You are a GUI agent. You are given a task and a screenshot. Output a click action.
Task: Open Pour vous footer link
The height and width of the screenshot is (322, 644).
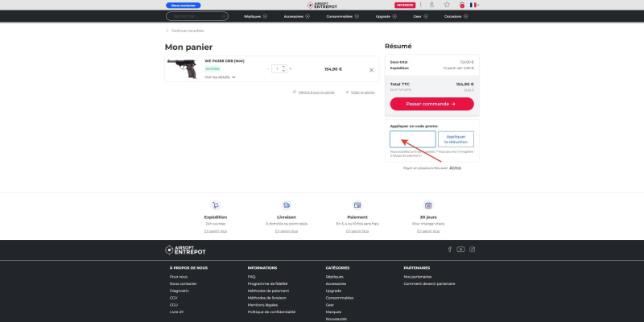coord(178,277)
